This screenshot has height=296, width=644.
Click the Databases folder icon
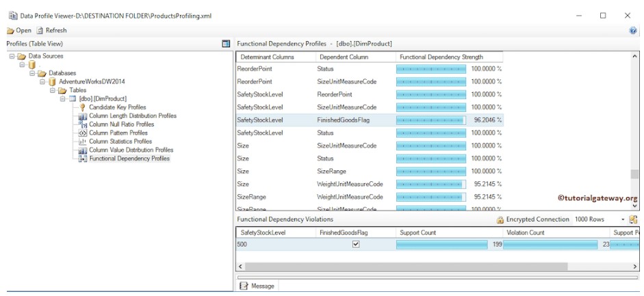(42, 73)
